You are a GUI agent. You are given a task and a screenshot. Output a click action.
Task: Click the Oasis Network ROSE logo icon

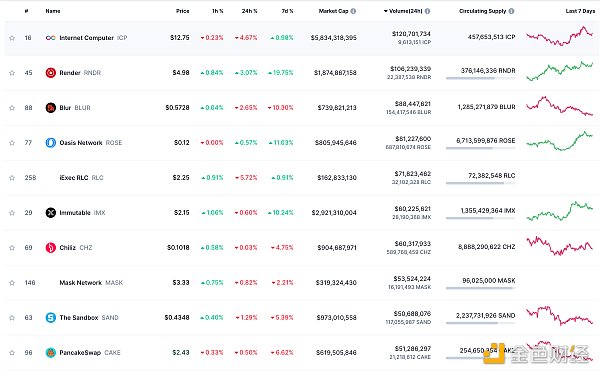tap(51, 143)
